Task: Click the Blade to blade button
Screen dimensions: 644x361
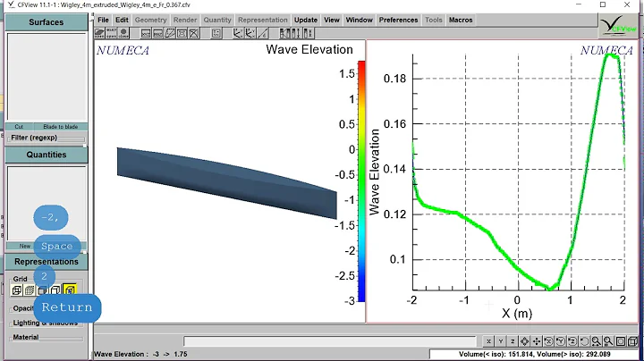Action: [x=61, y=127]
